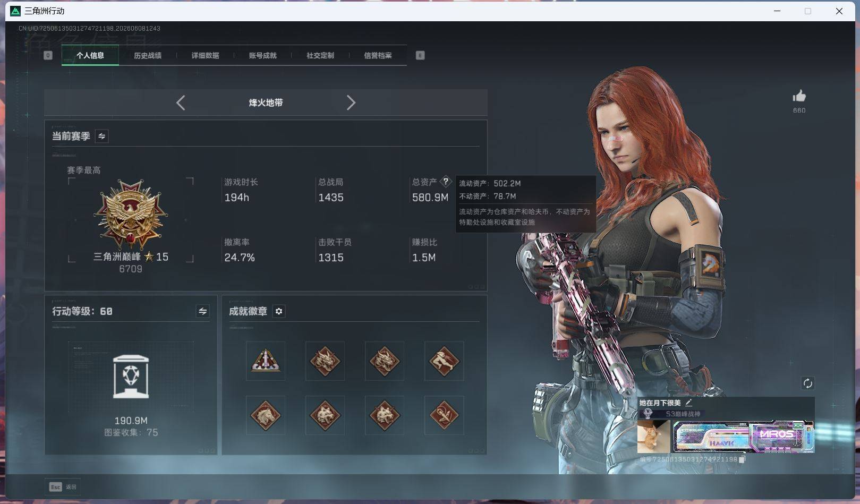This screenshot has height=504, width=860.
Task: Click the 赛季最高 label
Action: point(84,170)
